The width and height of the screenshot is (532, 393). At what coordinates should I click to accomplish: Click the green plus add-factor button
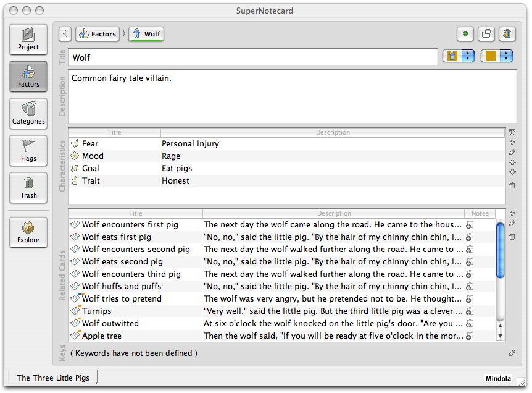coord(465,33)
